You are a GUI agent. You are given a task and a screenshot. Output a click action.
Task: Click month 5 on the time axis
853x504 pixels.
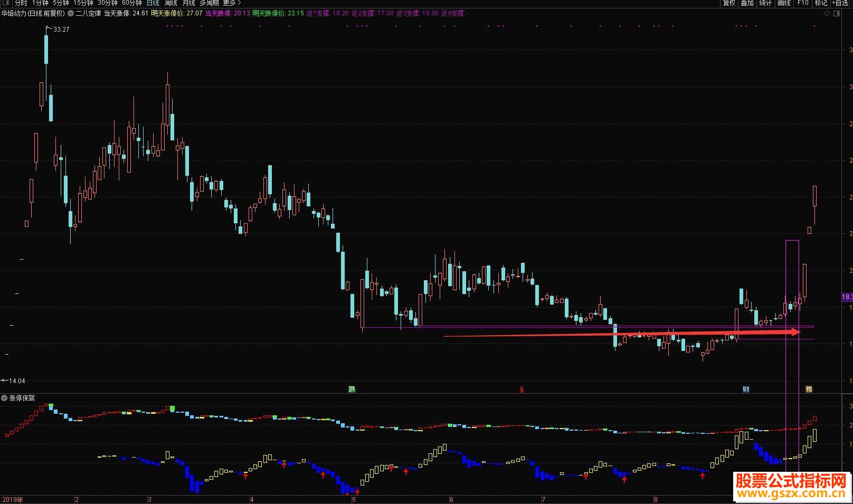coord(354,499)
